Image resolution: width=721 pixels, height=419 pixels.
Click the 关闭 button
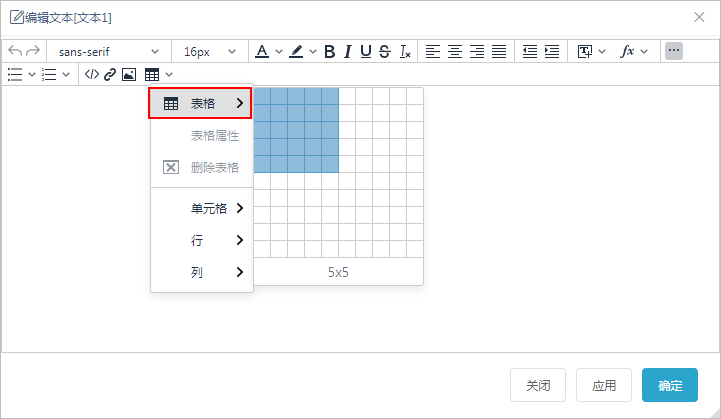[538, 385]
